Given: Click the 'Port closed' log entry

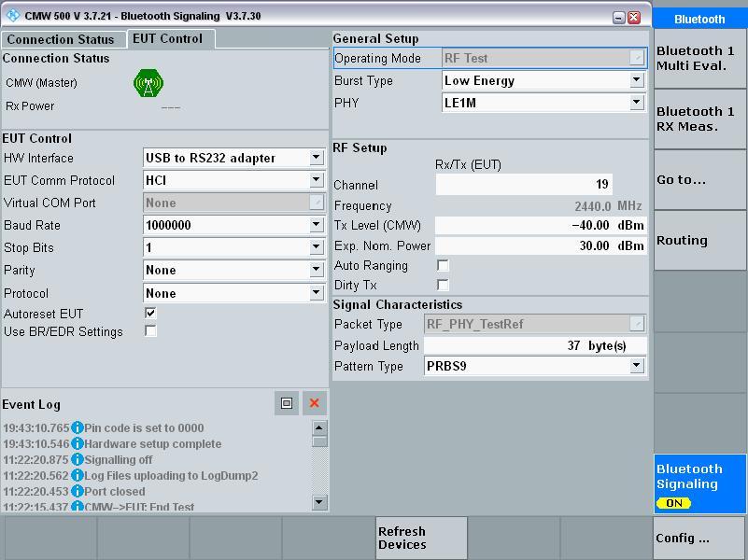Looking at the screenshot, I should 115,491.
